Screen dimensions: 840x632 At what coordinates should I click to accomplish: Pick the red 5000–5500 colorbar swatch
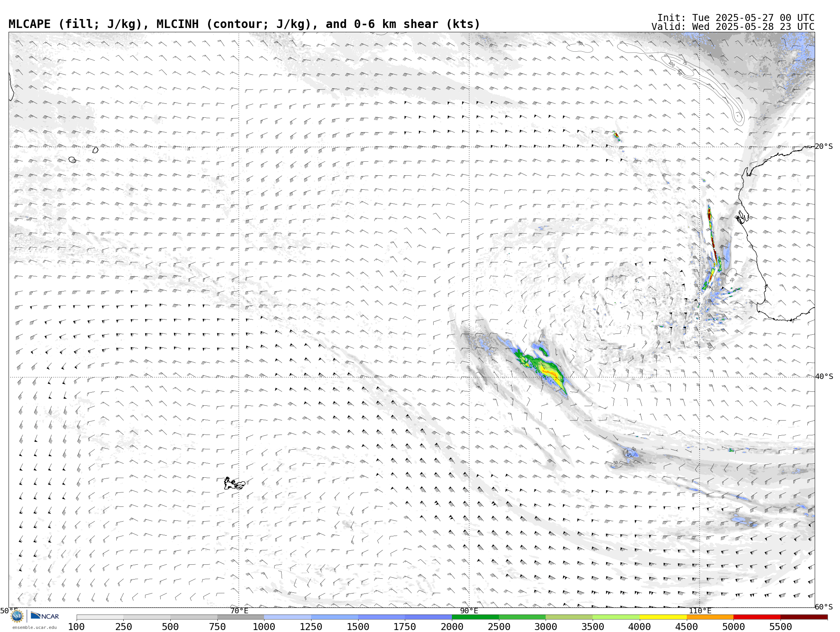[x=757, y=617]
